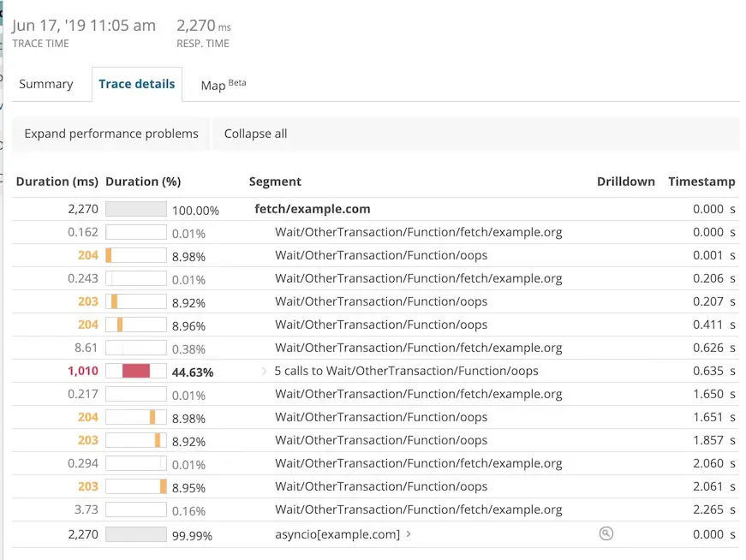The image size is (746, 560).
Task: Expand the 5 calls to oops row
Action: point(264,372)
